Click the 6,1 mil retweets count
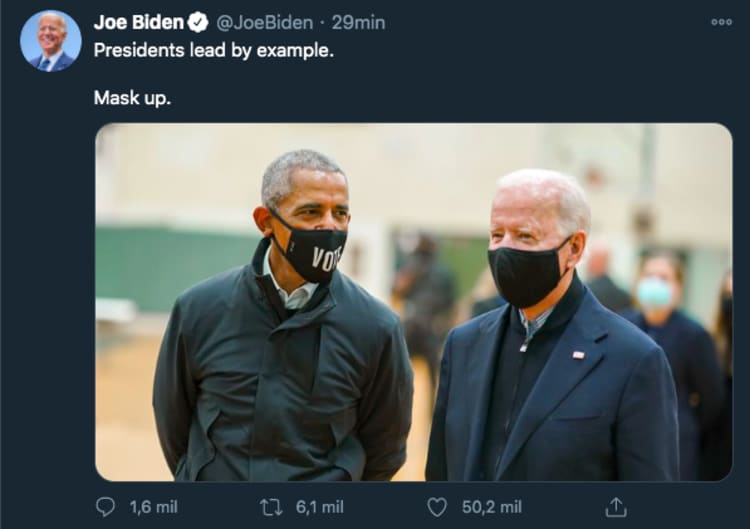 [x=319, y=507]
